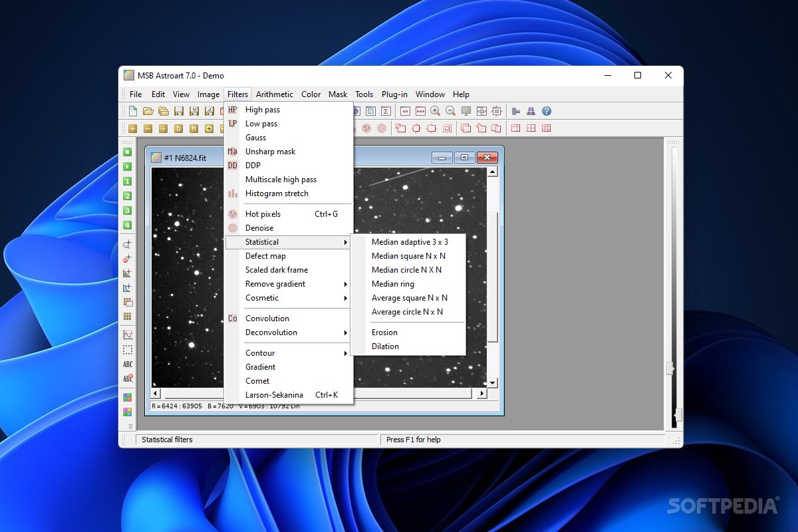
Task: Open the Color menu
Action: tap(311, 94)
